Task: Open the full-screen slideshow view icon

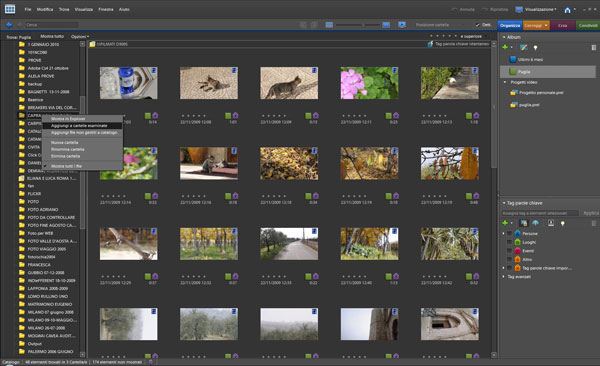Action: pos(401,25)
